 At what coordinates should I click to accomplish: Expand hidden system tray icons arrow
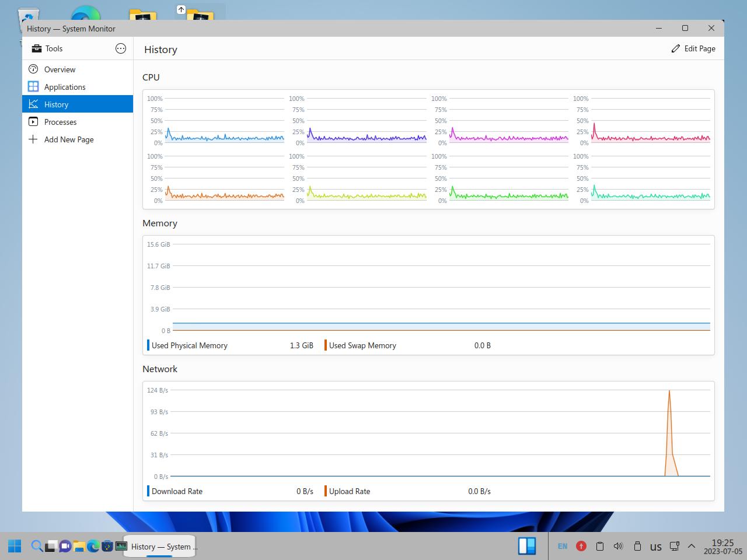coord(692,546)
